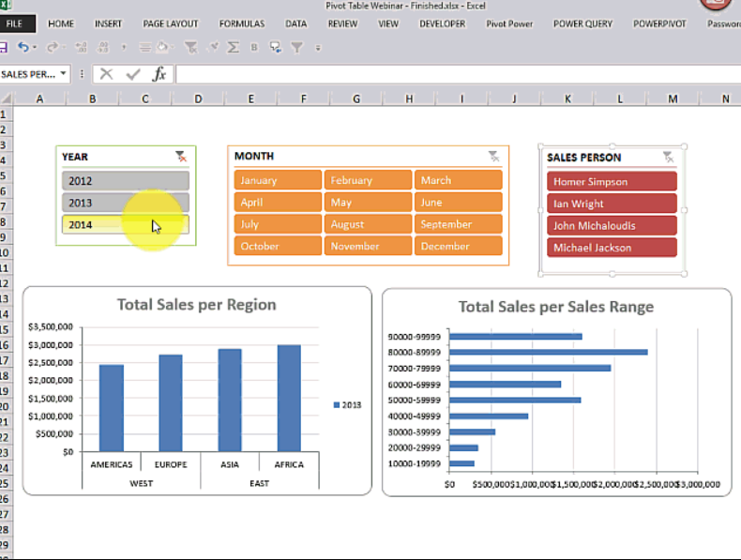741x560 pixels.
Task: Toggle Homer Simpson in sales person slicer
Action: 612,181
